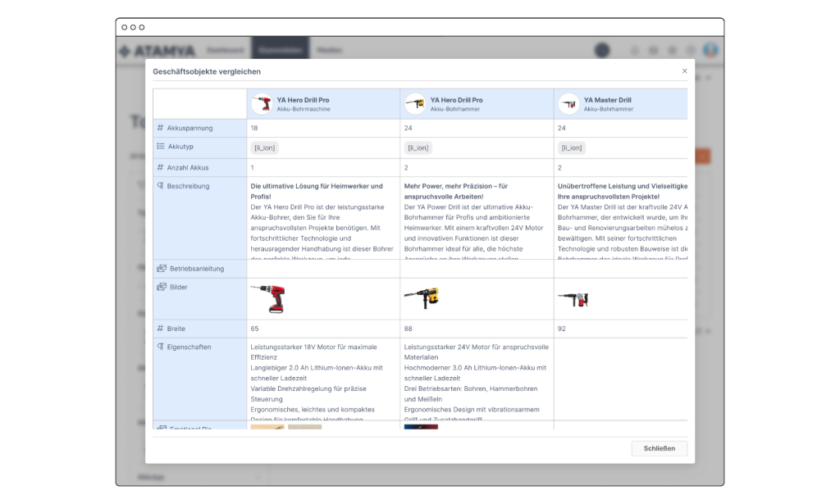The image size is (840, 504).
Task: Click the ATAMYA logo behind the dialog
Action: 157,51
